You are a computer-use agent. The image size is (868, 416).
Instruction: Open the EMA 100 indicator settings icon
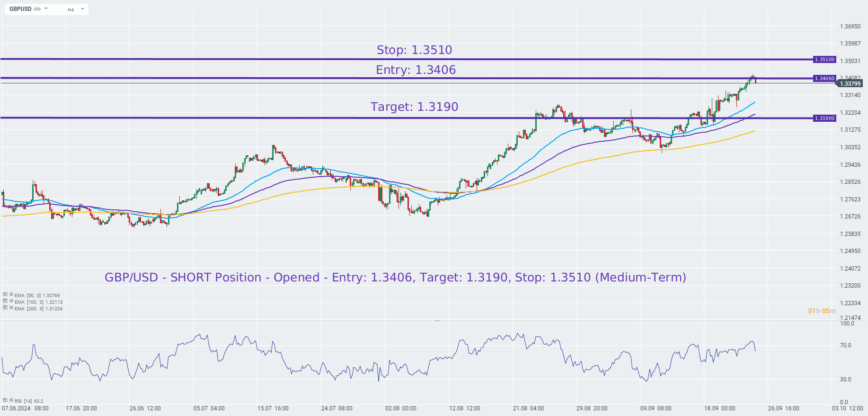click(x=5, y=301)
